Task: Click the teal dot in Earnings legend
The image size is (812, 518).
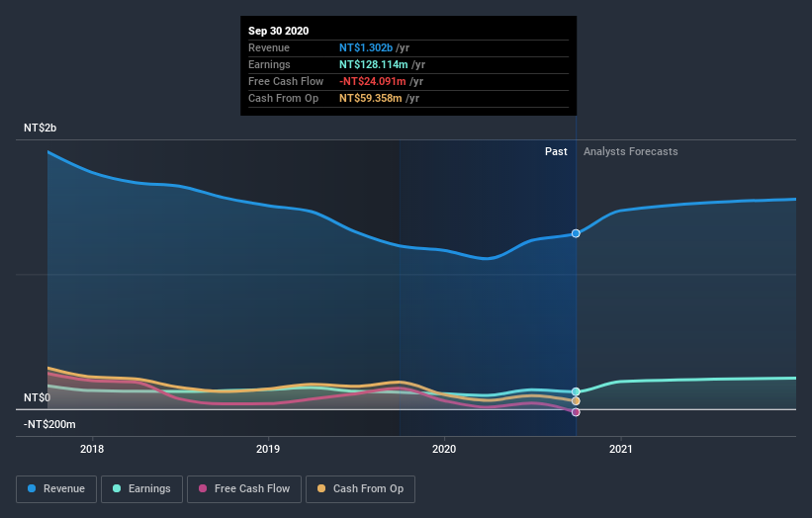Action: coord(117,488)
